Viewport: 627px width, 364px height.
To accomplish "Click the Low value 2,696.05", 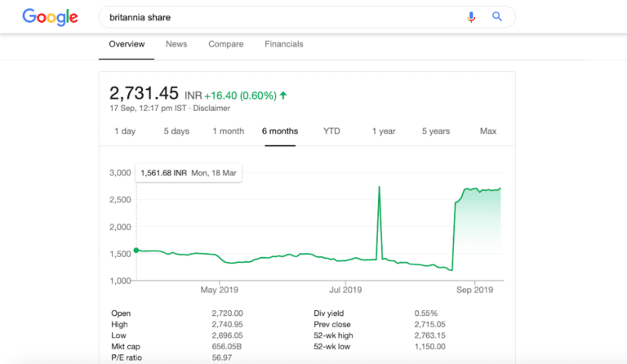I will pyautogui.click(x=227, y=335).
